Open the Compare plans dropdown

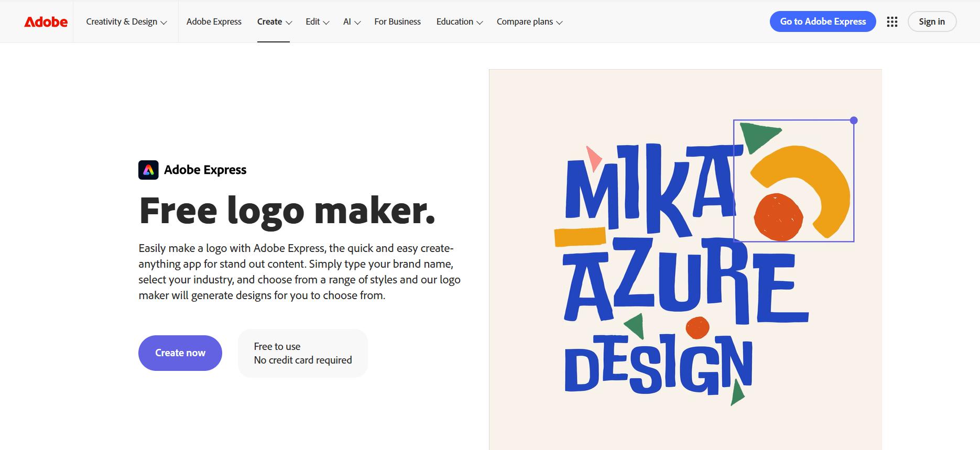[x=529, y=21]
